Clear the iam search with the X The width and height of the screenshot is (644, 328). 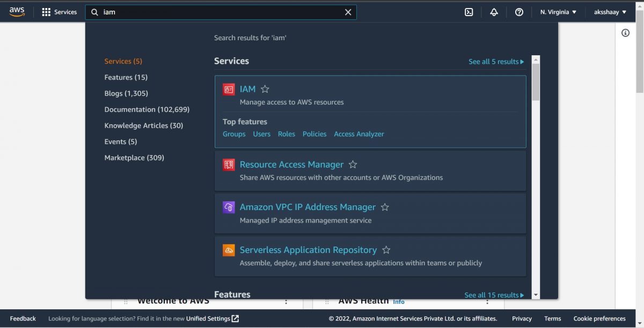tap(348, 12)
